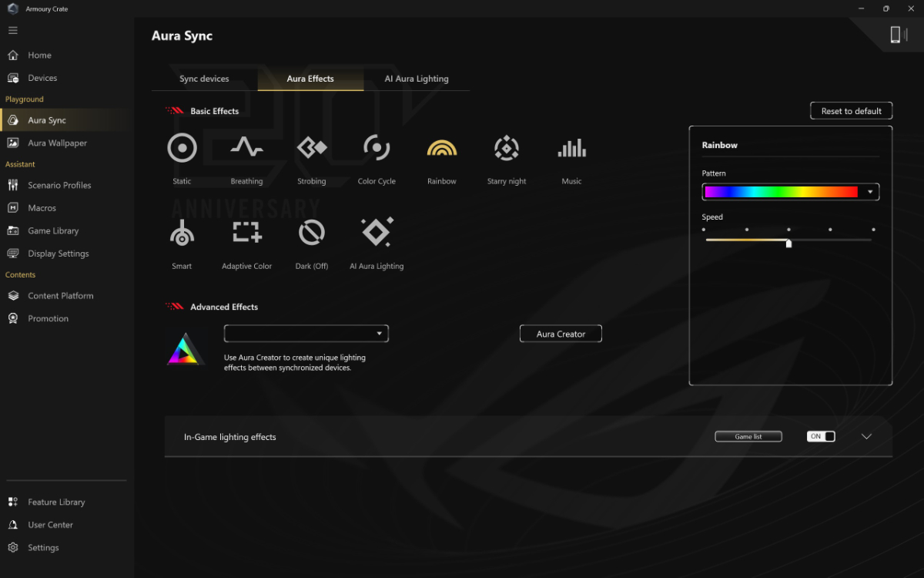Open the Advanced Effects dropdown
The width and height of the screenshot is (924, 578).
(306, 334)
